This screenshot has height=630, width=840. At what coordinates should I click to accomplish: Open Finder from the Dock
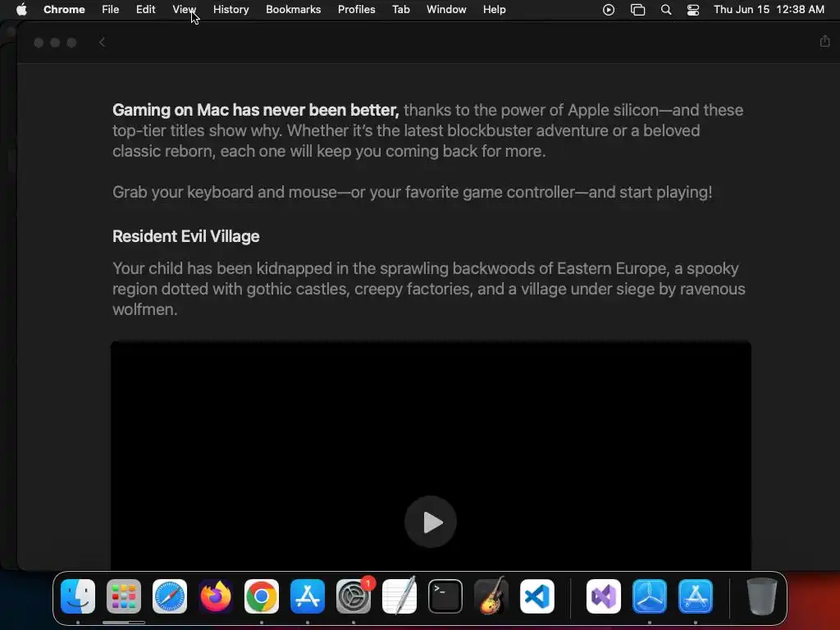click(78, 596)
